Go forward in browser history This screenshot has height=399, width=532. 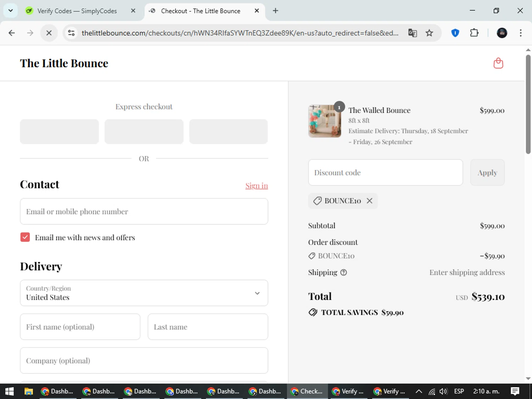point(30,33)
